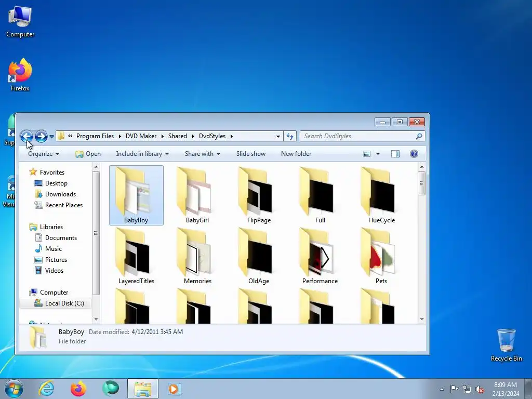Image resolution: width=532 pixels, height=399 pixels.
Task: Navigate to Program Files in address bar
Action: point(95,136)
